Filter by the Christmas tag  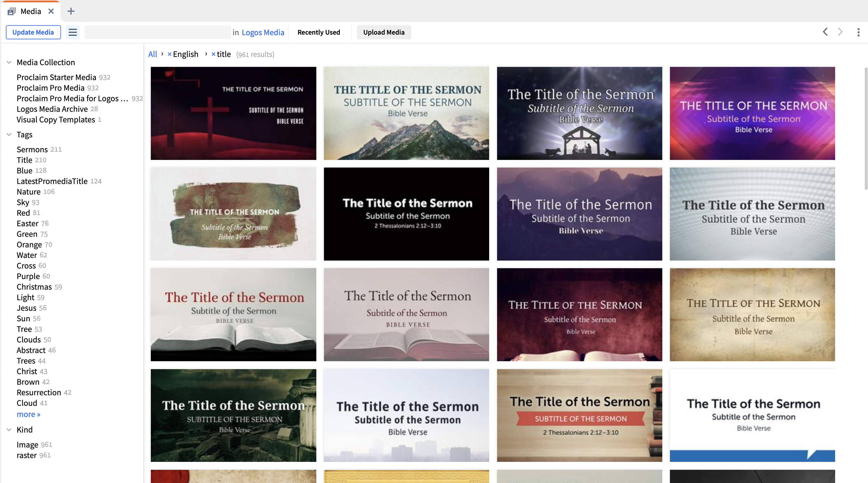pyautogui.click(x=34, y=287)
